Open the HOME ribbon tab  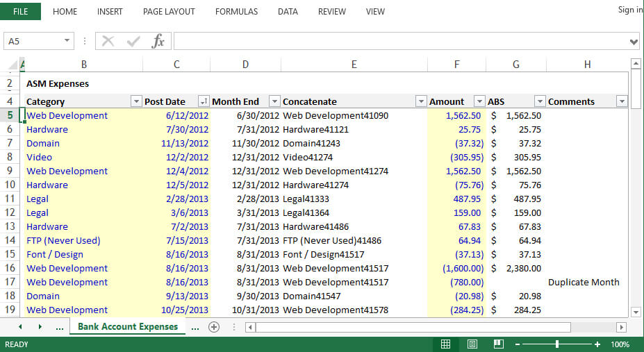(x=65, y=12)
